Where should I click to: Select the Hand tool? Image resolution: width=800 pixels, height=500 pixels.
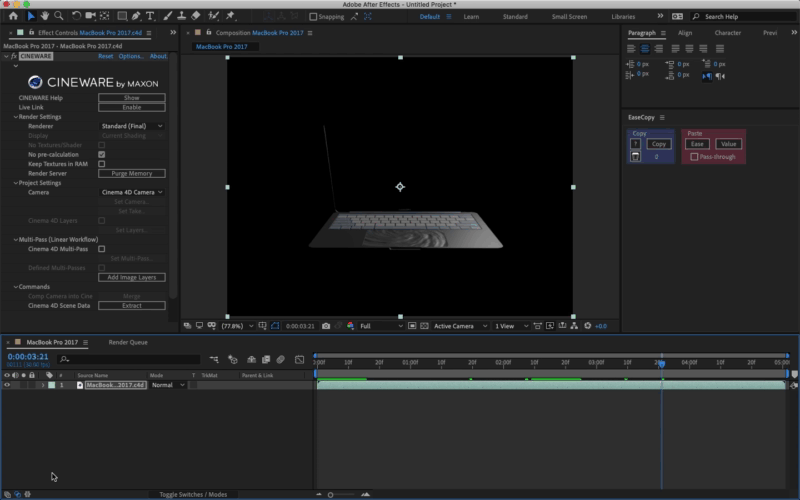44,16
